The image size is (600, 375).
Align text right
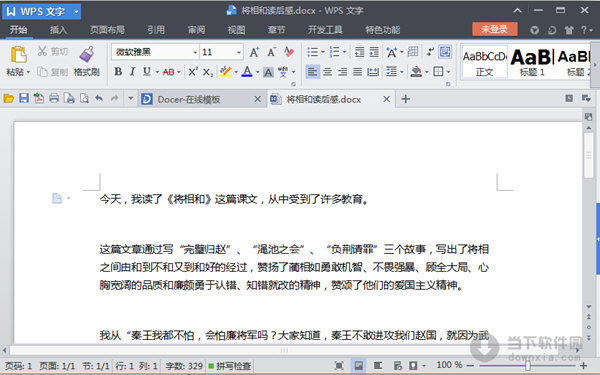[342, 72]
